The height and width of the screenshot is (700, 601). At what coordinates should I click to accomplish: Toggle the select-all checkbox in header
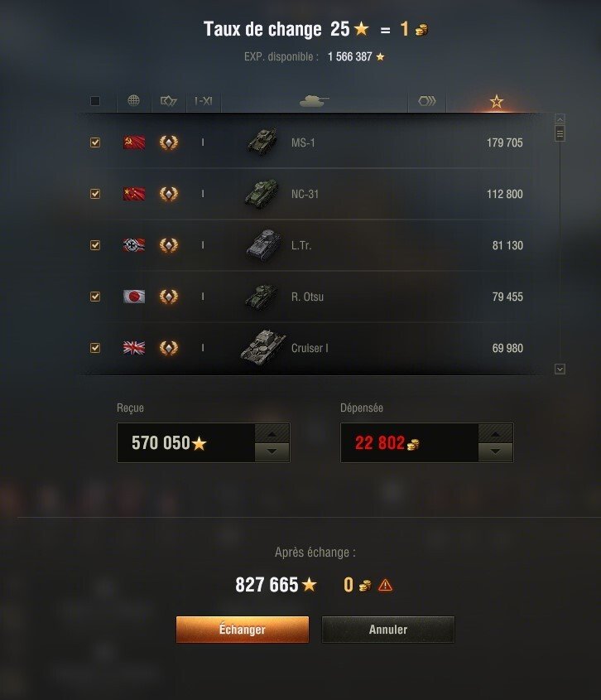click(x=95, y=101)
